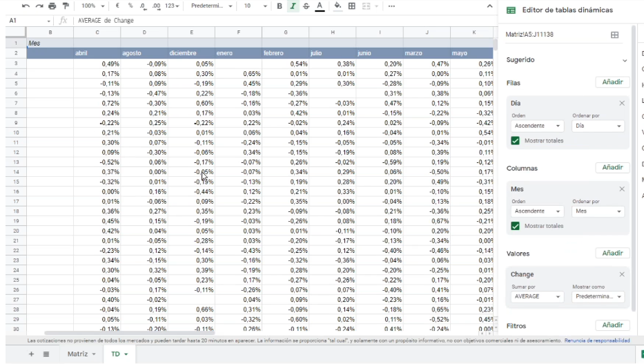This screenshot has height=364, width=644.
Task: Open the Renuncia de responsabilidad link
Action: click(597, 341)
